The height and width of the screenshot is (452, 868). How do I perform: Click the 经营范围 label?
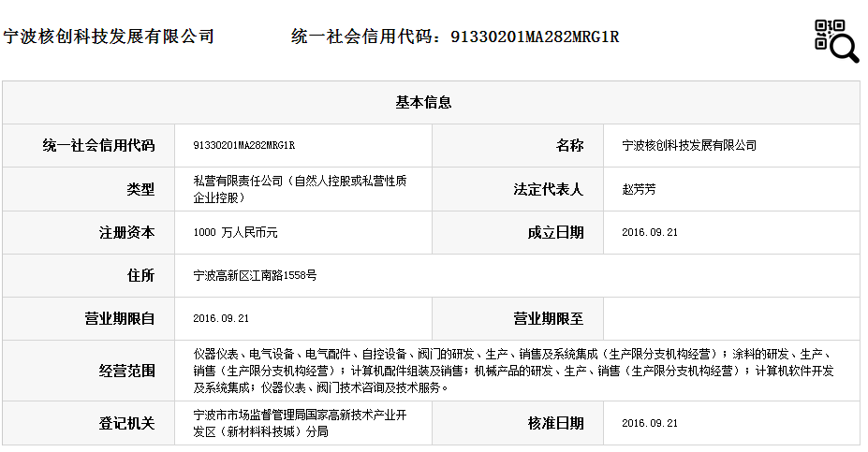pyautogui.click(x=126, y=371)
